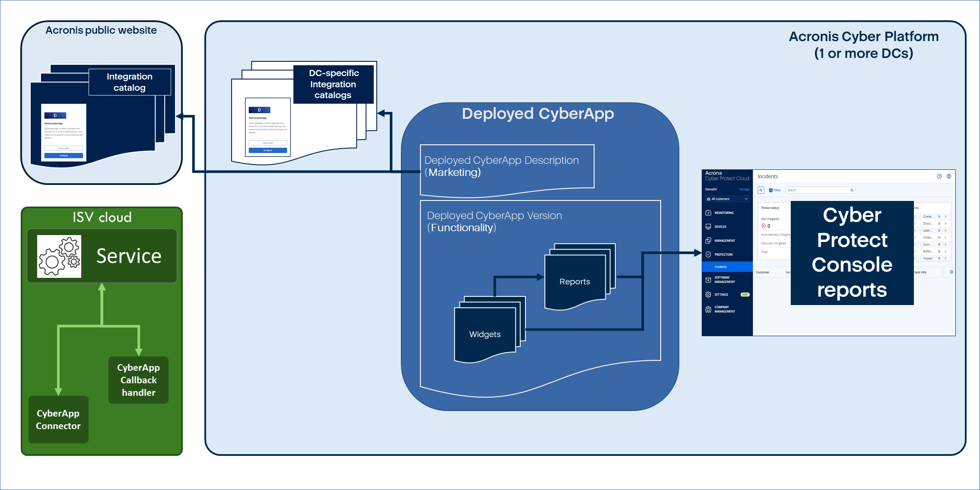This screenshot has height=490, width=980.
Task: Click the Not mitigated label
Action: [770, 219]
